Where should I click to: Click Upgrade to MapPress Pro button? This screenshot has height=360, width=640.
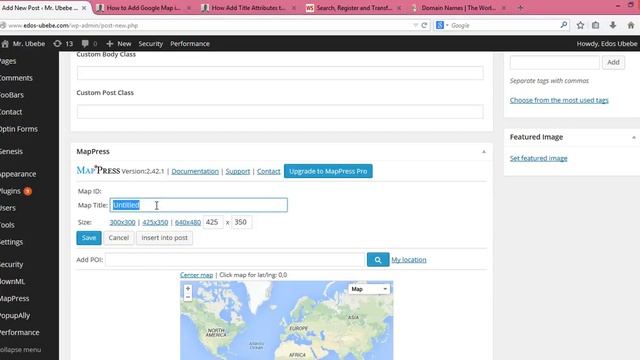coord(328,171)
